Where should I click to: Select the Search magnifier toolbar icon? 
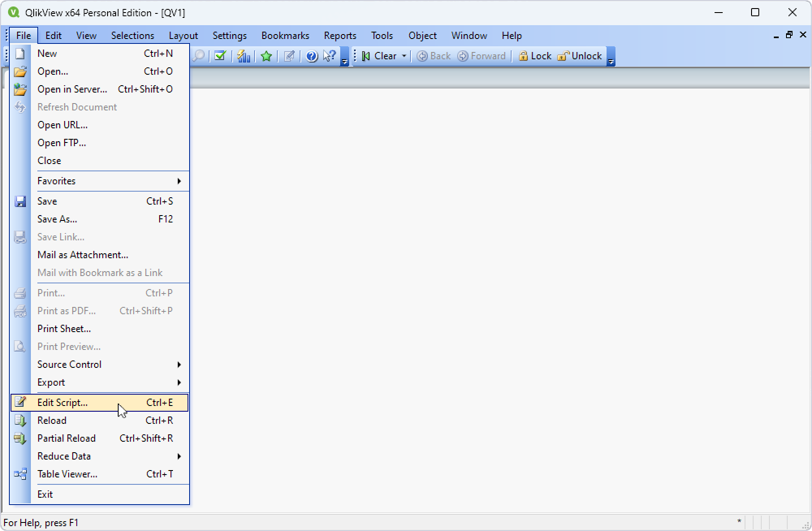(198, 55)
